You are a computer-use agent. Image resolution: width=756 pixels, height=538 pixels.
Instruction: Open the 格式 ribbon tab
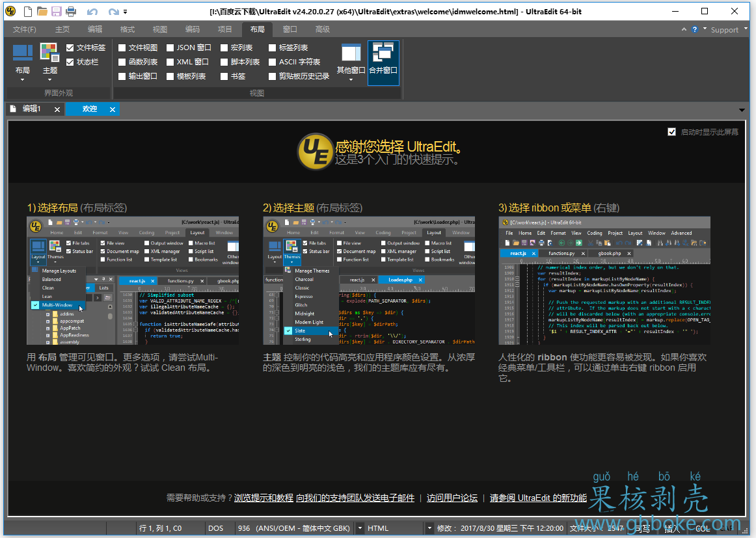(128, 29)
